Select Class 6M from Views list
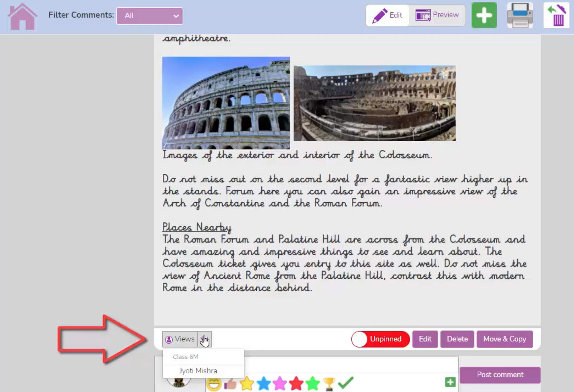 (x=185, y=356)
